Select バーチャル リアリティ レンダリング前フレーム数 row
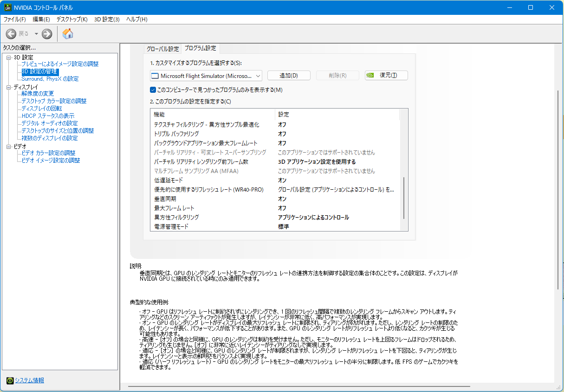Screen dimensions: 564x392 tap(275, 161)
